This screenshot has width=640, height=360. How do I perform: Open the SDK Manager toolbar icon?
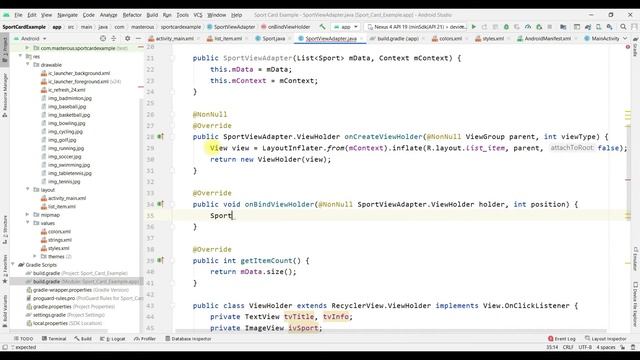(609, 27)
